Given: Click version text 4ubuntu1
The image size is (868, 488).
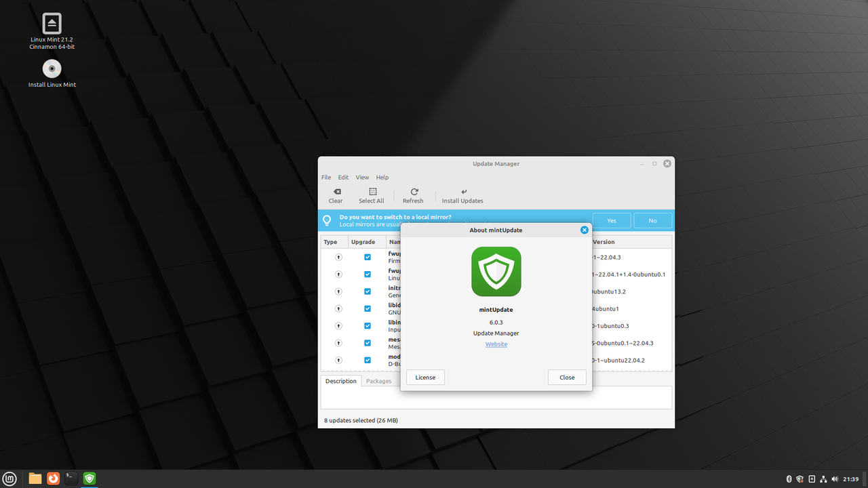Looking at the screenshot, I should tap(606, 308).
